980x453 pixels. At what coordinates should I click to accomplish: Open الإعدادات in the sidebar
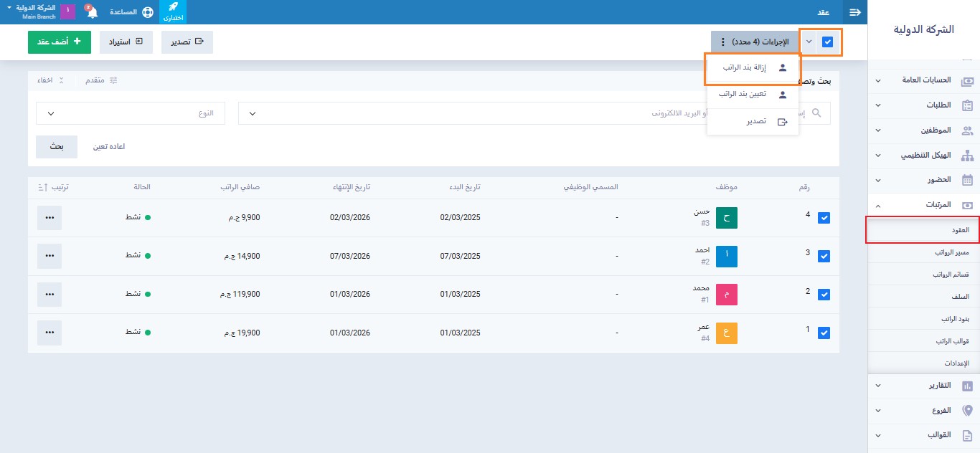[x=924, y=363]
